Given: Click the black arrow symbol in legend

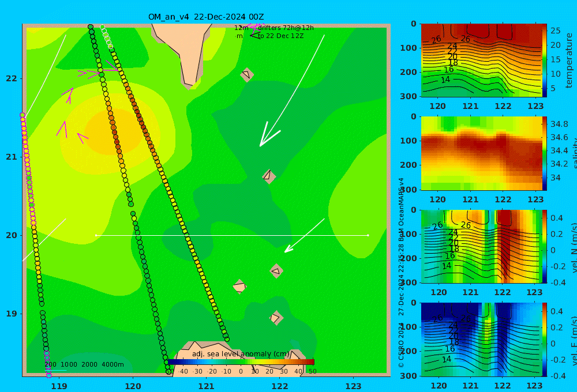Looking at the screenshot, I should coord(255,36).
